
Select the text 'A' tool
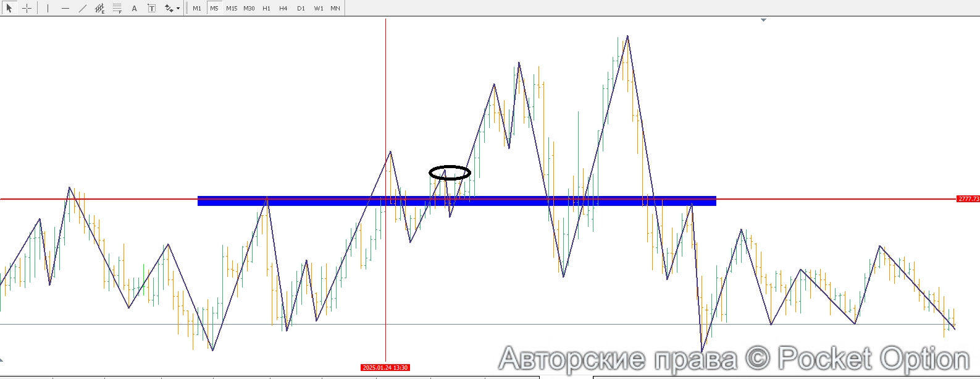pos(134,8)
